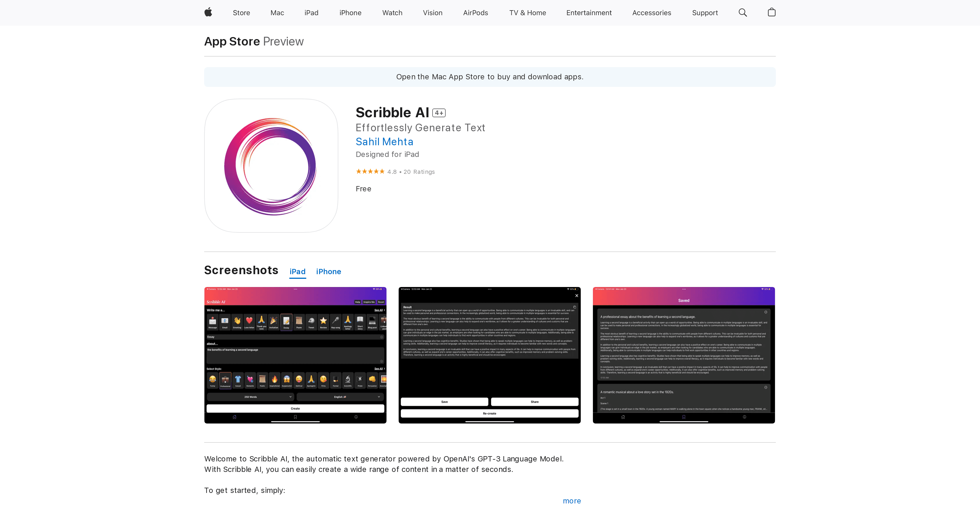Viewport: 980px width, 511px height.
Task: Open the Mac menu item
Action: point(277,13)
